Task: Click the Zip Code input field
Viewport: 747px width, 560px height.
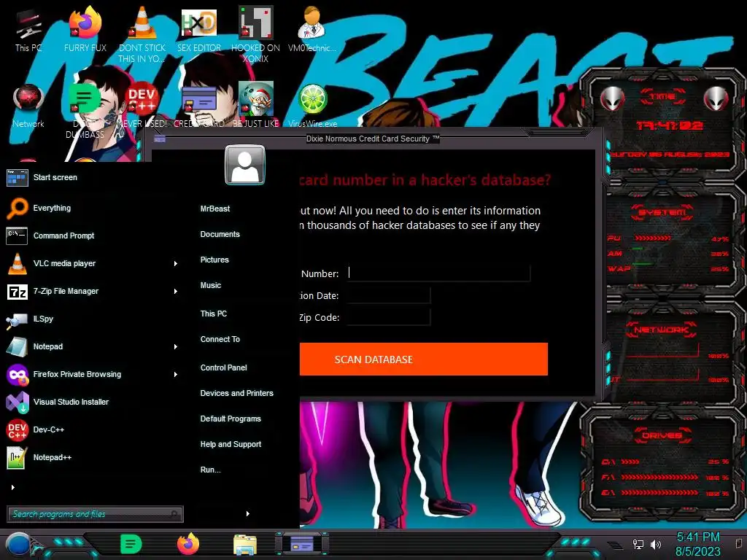Action: 388,317
